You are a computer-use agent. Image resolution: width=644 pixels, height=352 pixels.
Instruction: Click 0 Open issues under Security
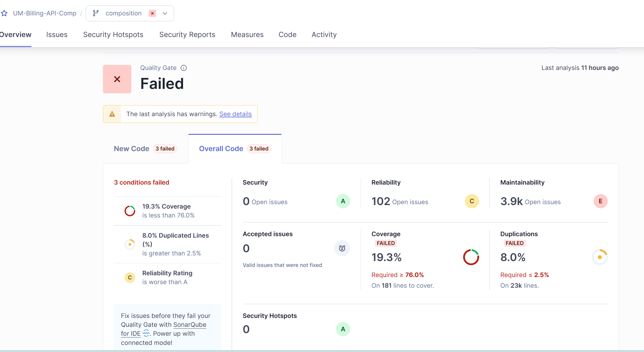[x=265, y=201]
